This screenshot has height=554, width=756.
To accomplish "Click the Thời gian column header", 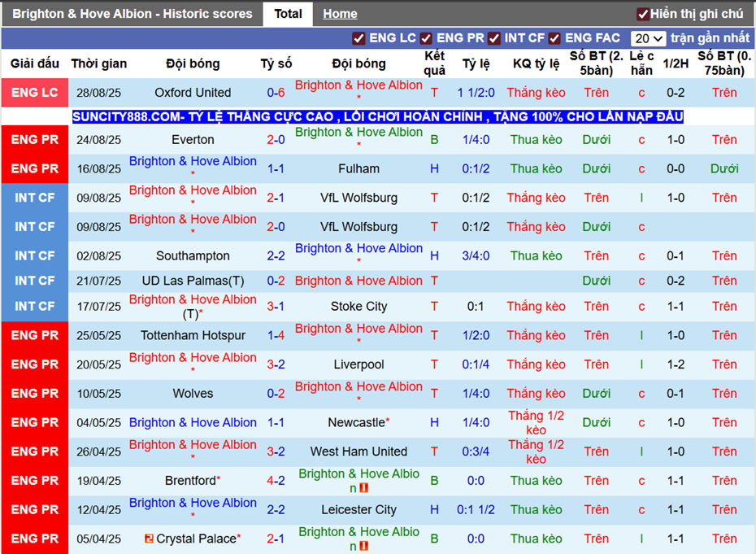I will [x=99, y=63].
